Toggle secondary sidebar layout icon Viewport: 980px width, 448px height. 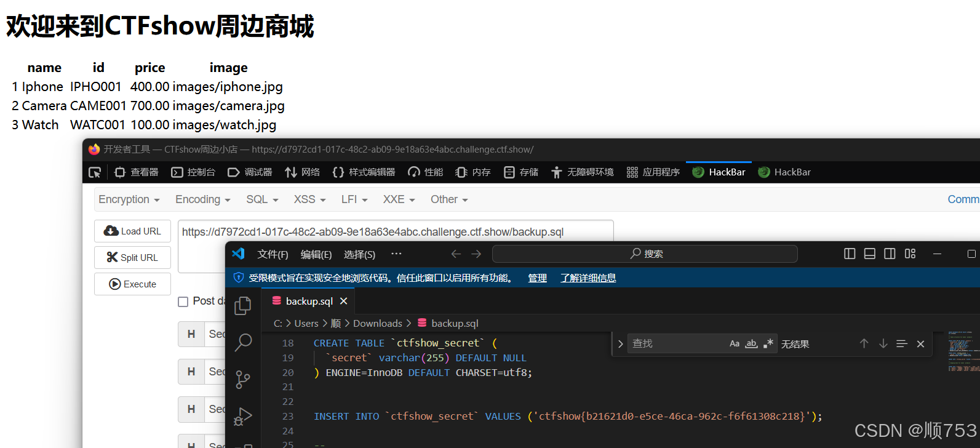[x=890, y=254]
